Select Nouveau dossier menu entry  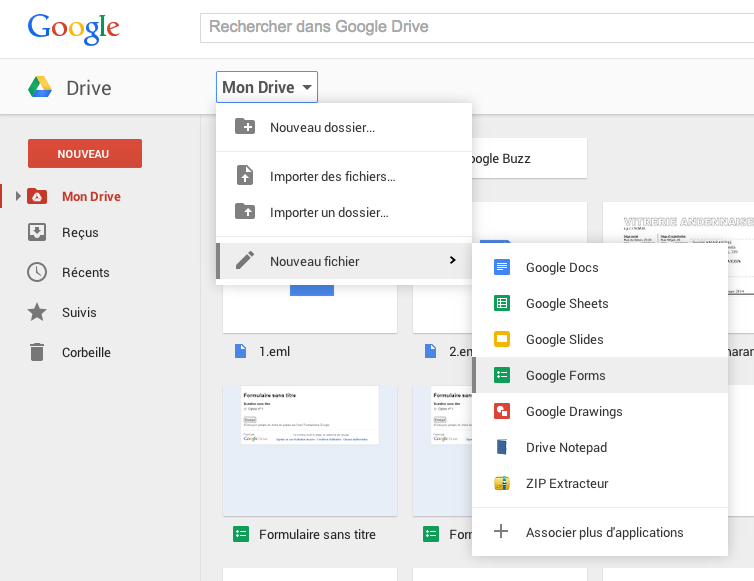(344, 127)
